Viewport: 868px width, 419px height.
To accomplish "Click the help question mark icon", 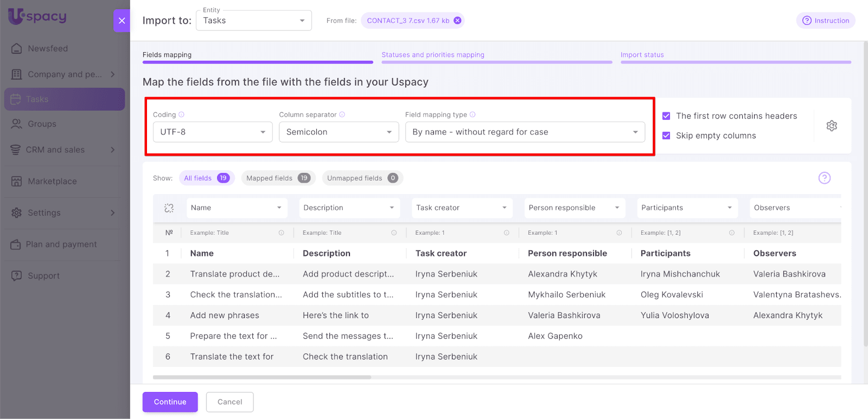I will 824,178.
